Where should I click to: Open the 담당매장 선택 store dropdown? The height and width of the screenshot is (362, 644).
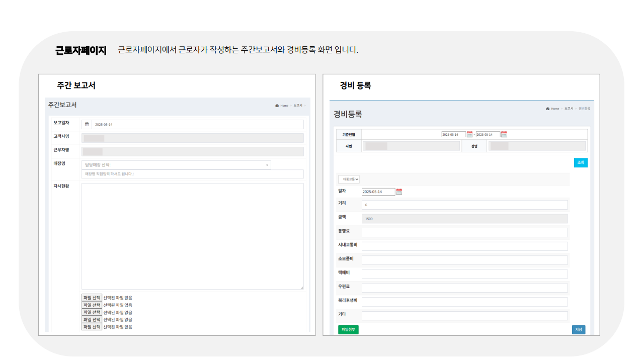click(176, 165)
